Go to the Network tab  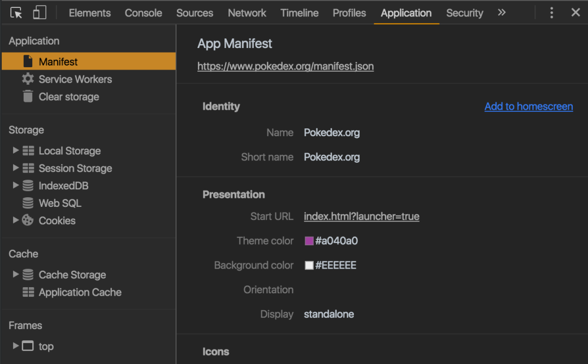tap(247, 13)
